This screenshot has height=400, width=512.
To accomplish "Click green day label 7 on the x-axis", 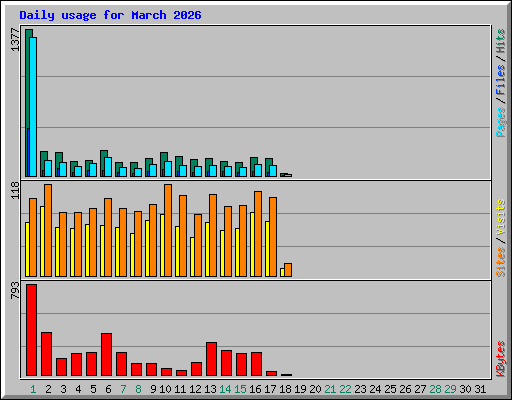I will (123, 389).
